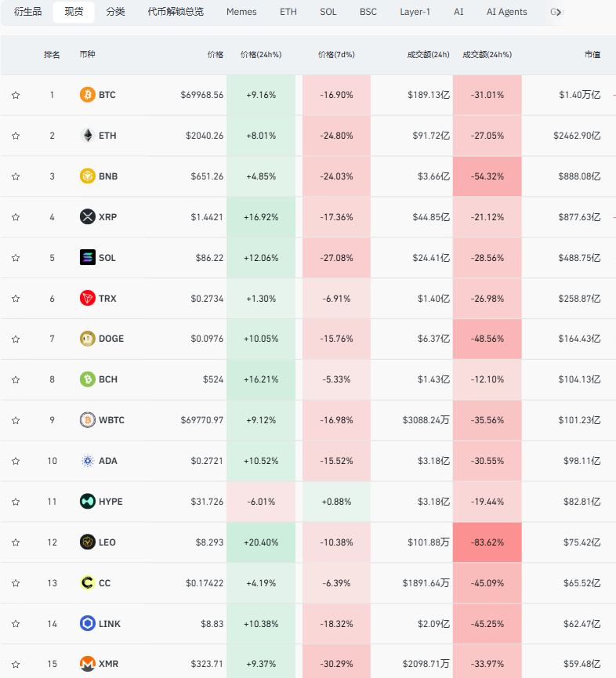
Task: Click the Ethereum ETH coin icon
Action: click(x=88, y=136)
